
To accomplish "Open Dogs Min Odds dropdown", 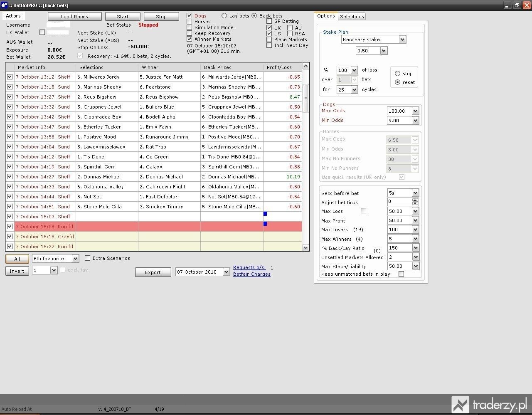I will [x=415, y=120].
